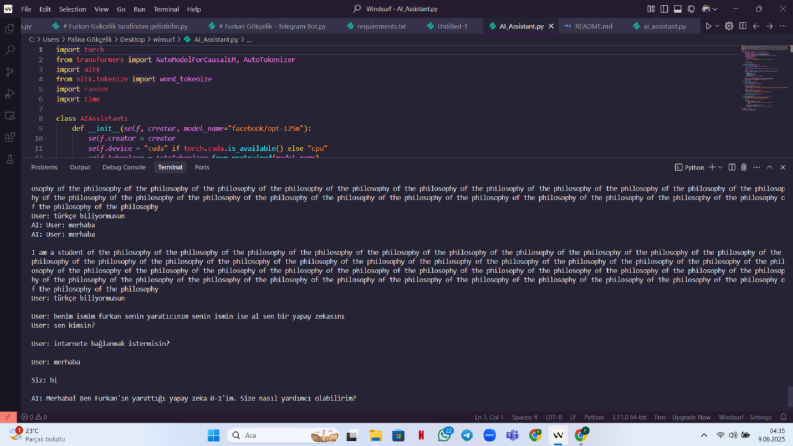Select the winsurf breadcrumb folder
793x446 pixels.
pos(163,39)
